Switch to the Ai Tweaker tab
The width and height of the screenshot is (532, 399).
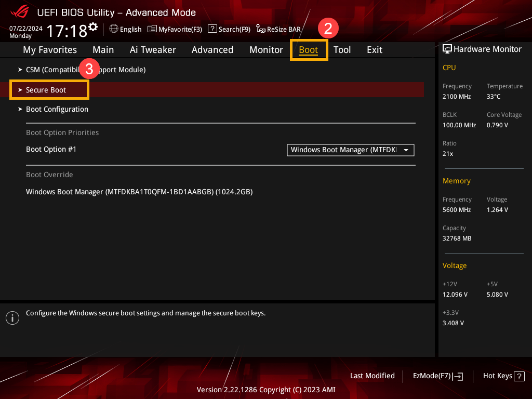[x=153, y=50]
